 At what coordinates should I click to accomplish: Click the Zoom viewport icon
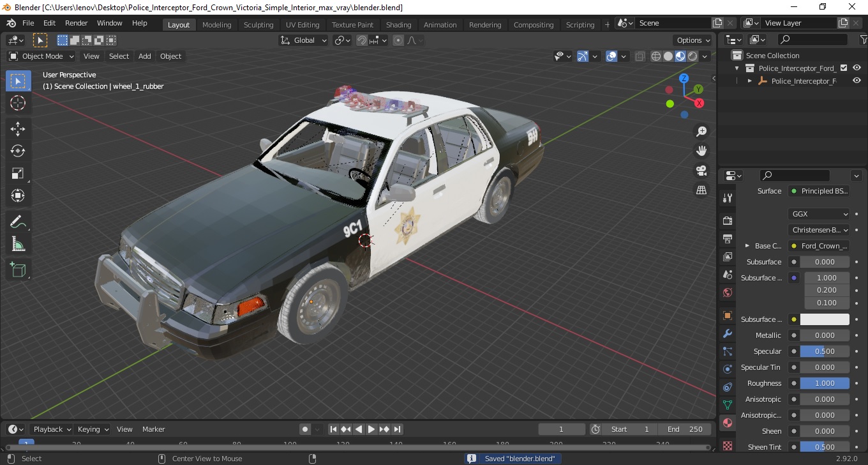point(701,132)
